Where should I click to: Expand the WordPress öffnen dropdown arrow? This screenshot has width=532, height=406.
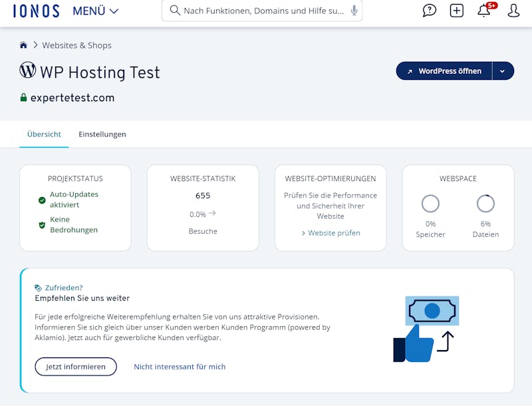pyautogui.click(x=503, y=71)
